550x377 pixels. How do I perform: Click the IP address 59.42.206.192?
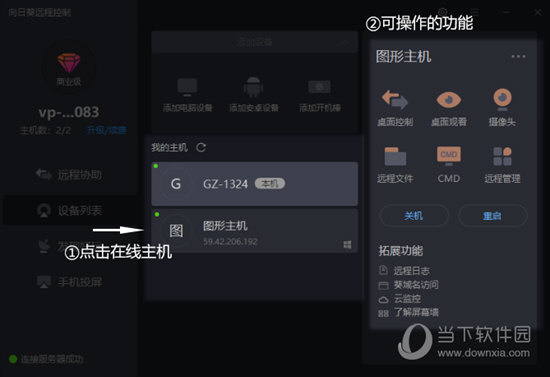tap(230, 242)
